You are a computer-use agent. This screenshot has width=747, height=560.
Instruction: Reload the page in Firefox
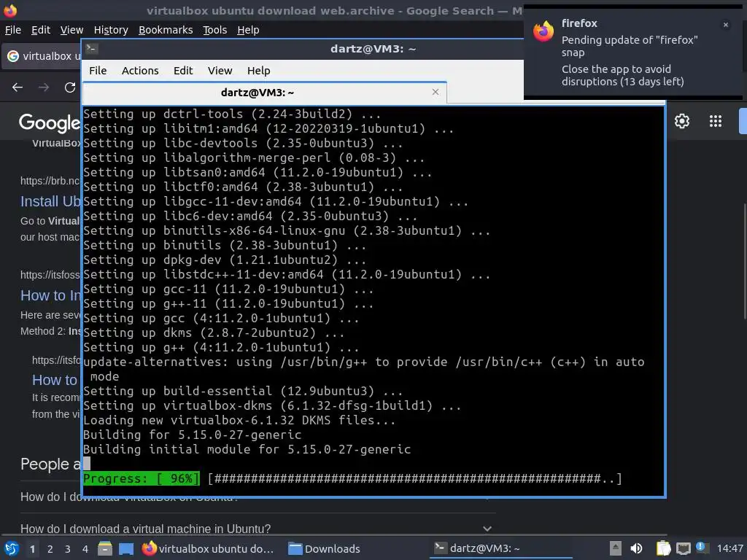coord(70,87)
